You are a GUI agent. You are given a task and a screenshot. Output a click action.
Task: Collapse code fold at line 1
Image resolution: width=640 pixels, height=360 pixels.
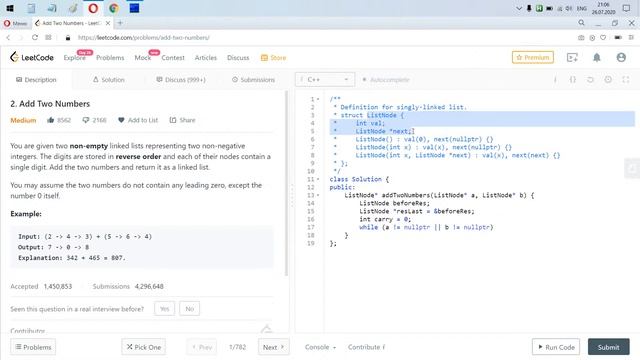[x=318, y=99]
